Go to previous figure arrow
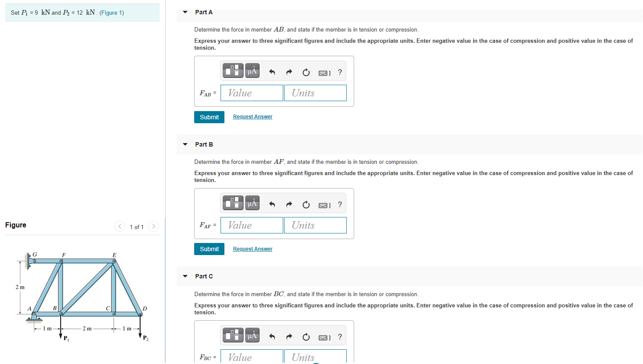Image resolution: width=643 pixels, height=364 pixels. [120, 227]
